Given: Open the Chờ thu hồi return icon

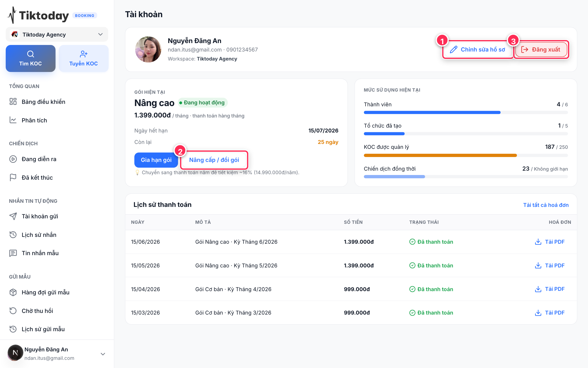Looking at the screenshot, I should [x=13, y=311].
